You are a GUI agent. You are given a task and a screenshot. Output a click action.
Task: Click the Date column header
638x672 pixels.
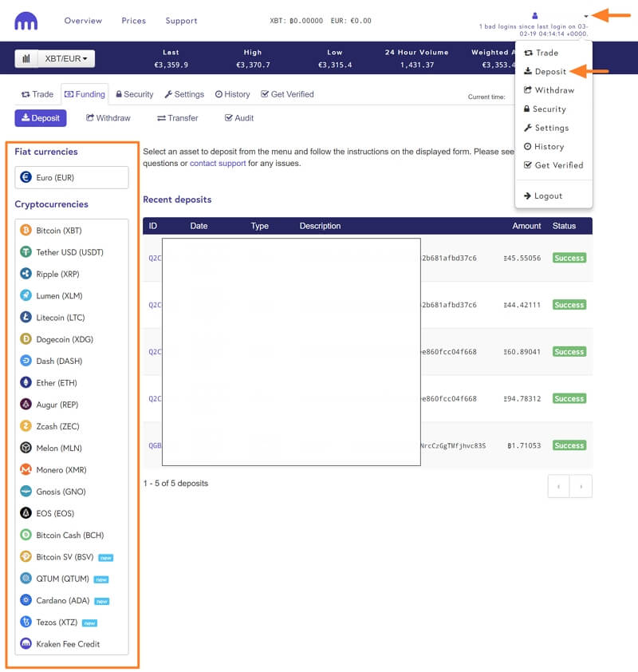coord(199,226)
